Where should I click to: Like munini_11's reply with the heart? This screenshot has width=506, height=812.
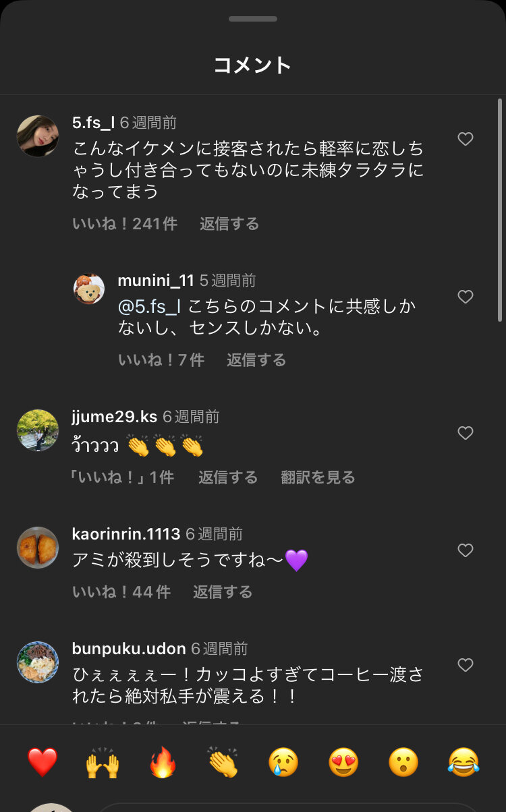pyautogui.click(x=466, y=297)
